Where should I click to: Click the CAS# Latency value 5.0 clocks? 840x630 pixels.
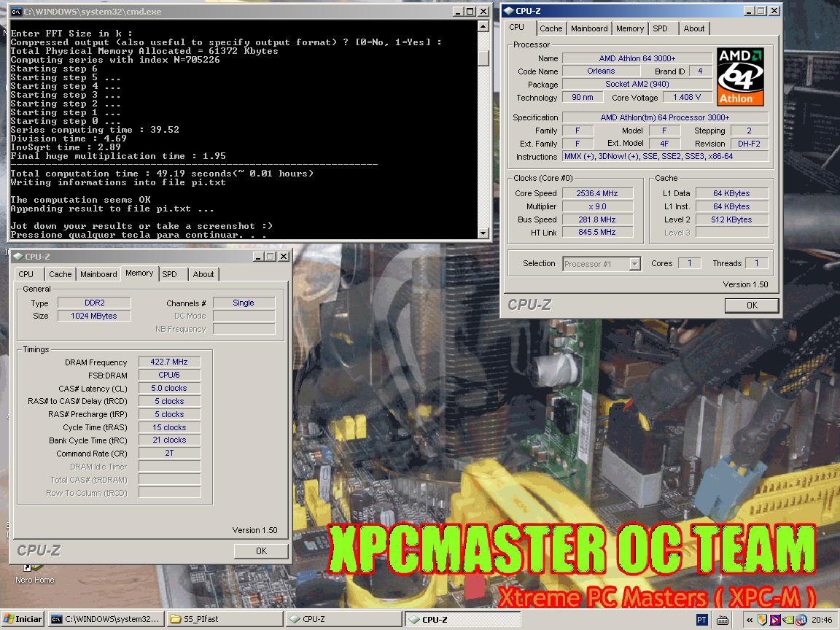click(x=169, y=389)
